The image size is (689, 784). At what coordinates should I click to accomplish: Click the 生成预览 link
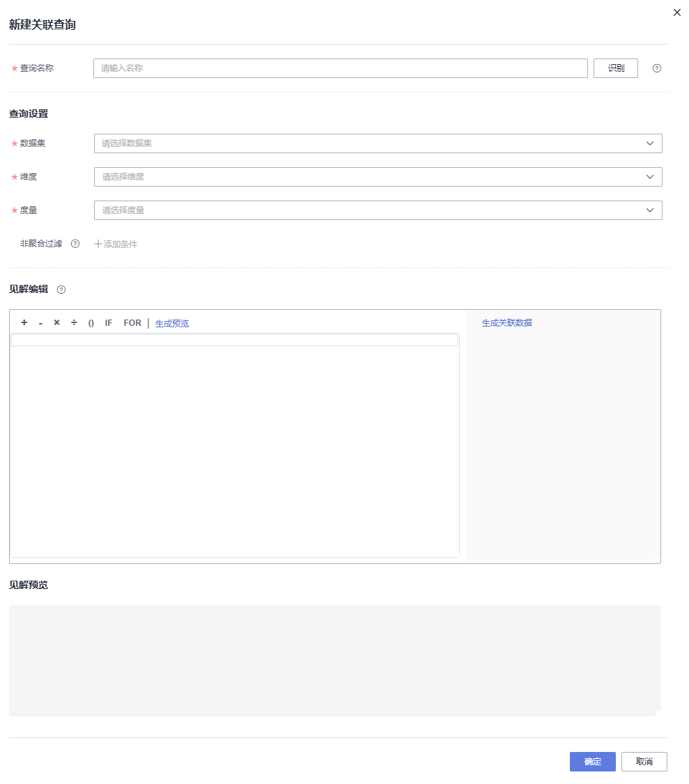(x=171, y=324)
